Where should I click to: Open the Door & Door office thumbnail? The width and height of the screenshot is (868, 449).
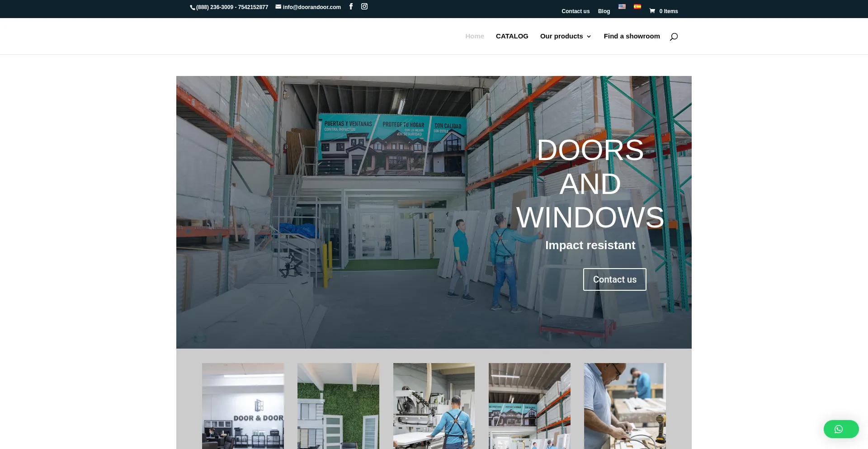pyautogui.click(x=243, y=406)
